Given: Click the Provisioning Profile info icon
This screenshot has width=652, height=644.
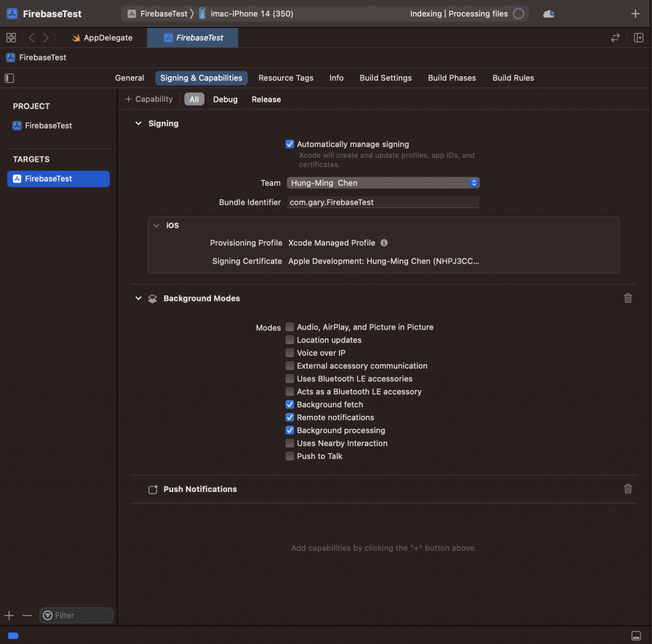Looking at the screenshot, I should [x=384, y=242].
